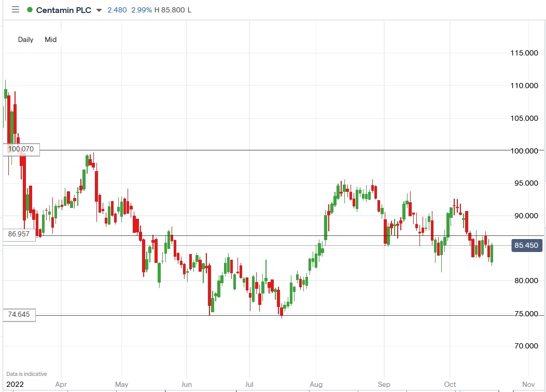This screenshot has height=392, width=546.
Task: Open the hamburger menu icon
Action: point(15,10)
